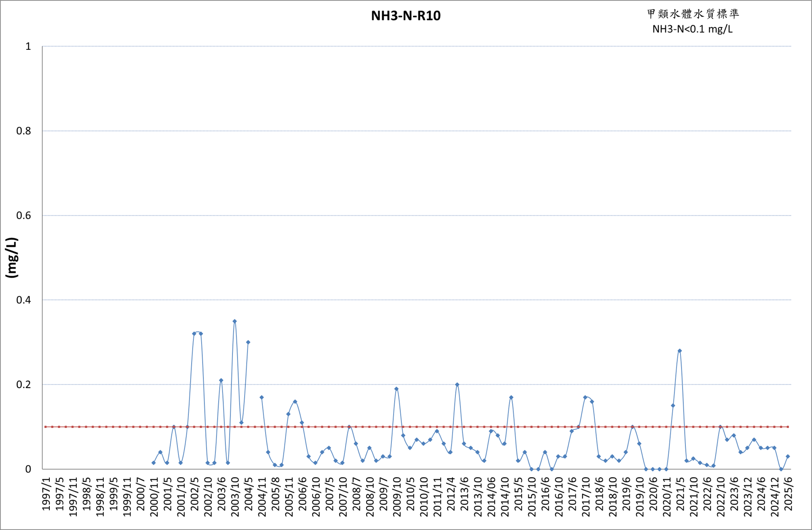Image resolution: width=812 pixels, height=530 pixels.
Task: Click the y-axis tick label 0.2
Action: 24,384
